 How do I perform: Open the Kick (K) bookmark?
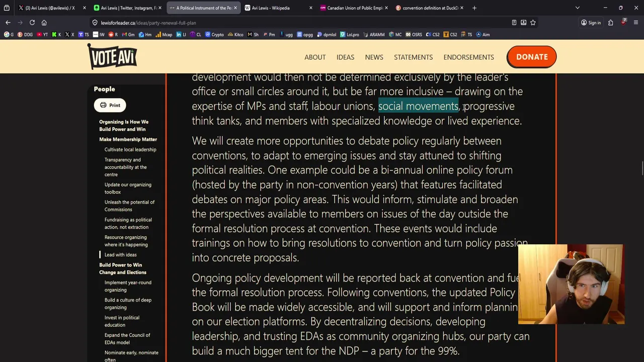56,35
